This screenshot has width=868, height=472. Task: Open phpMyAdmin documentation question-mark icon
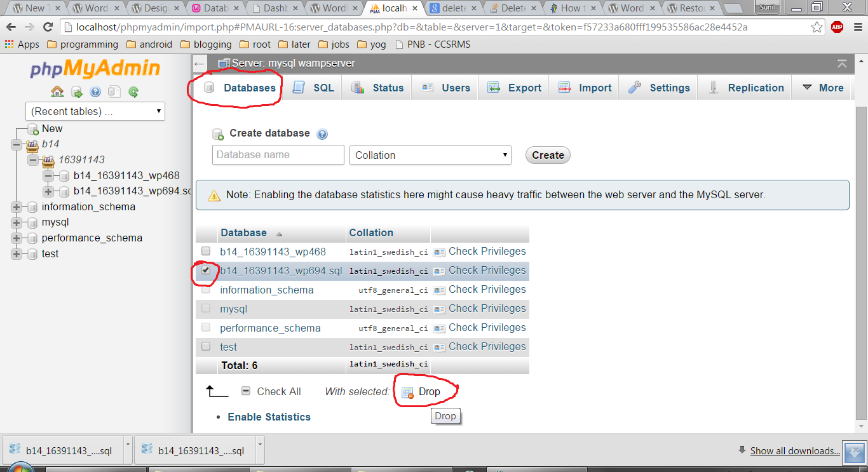tap(95, 92)
